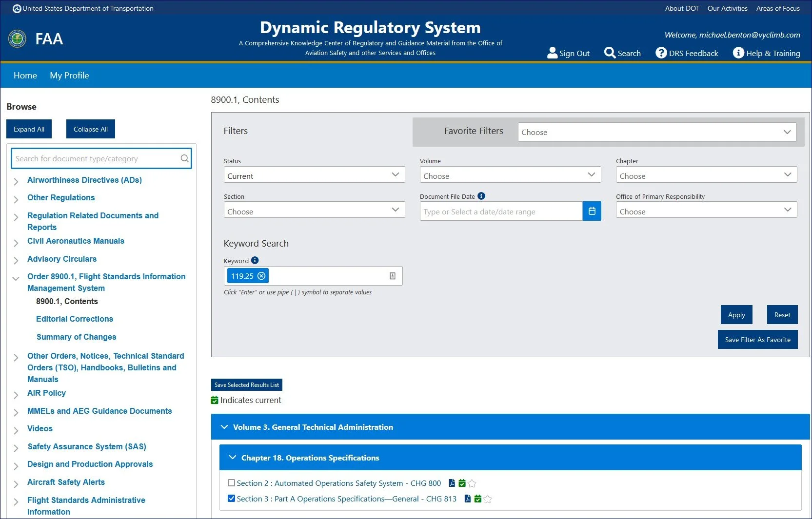Click the Document File Date info icon
Image resolution: width=812 pixels, height=519 pixels.
click(x=481, y=196)
